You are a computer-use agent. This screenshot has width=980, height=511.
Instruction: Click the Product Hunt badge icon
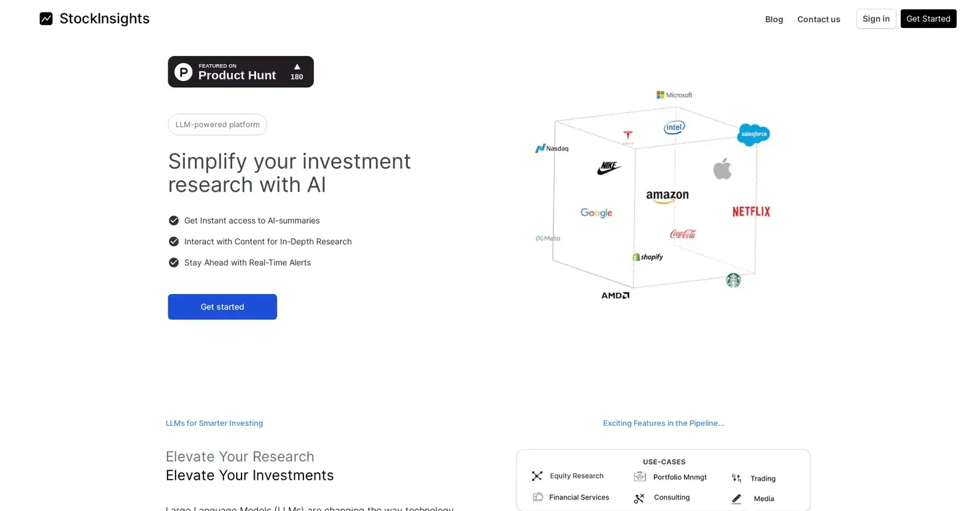tap(183, 71)
